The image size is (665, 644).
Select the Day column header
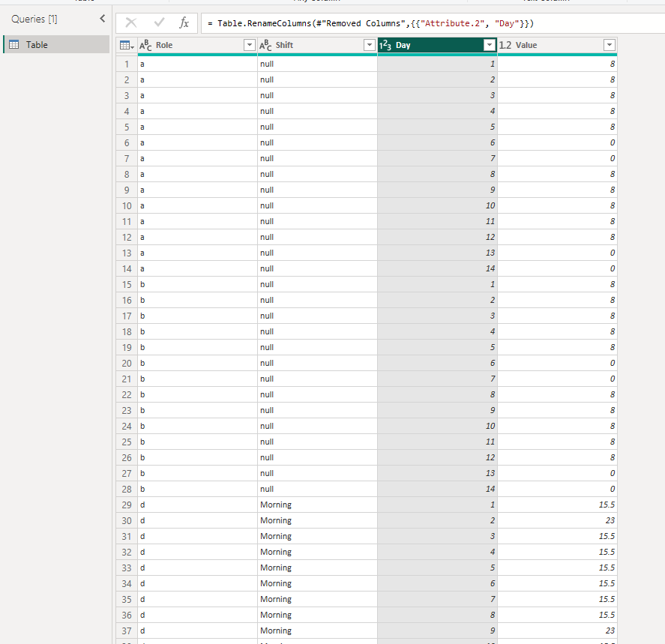pos(437,45)
